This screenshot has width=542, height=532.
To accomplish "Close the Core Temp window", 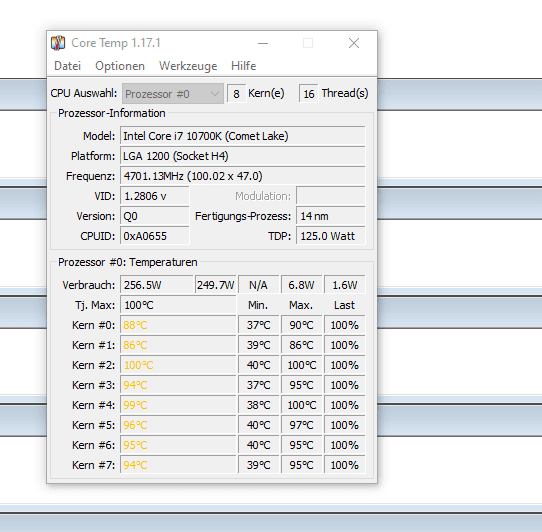I will coord(354,43).
